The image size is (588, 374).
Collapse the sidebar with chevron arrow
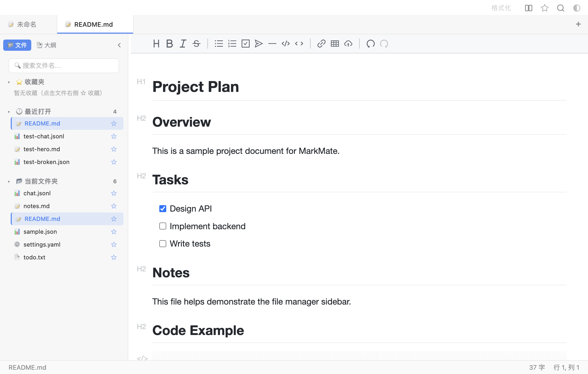point(119,45)
